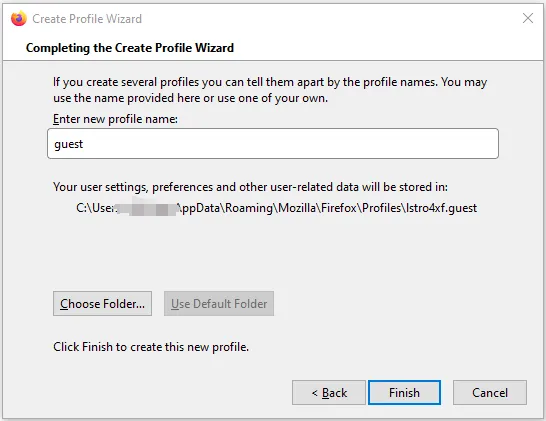Click the 'Create Profile Wizard' title text
Image resolution: width=546 pixels, height=421 pixels.
pyautogui.click(x=87, y=19)
